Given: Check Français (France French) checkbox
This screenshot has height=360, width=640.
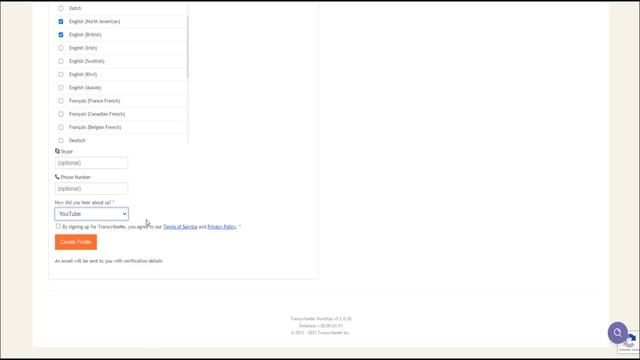Looking at the screenshot, I should (61, 101).
